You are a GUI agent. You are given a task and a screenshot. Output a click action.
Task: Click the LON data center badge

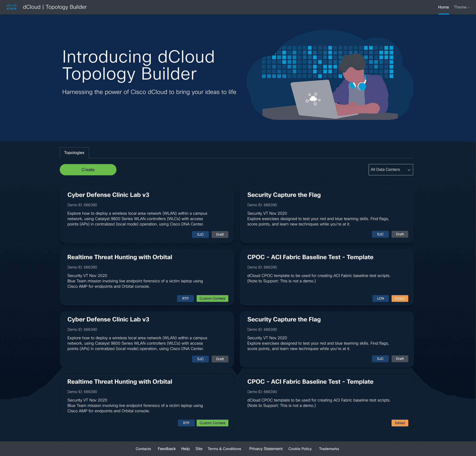(x=381, y=298)
